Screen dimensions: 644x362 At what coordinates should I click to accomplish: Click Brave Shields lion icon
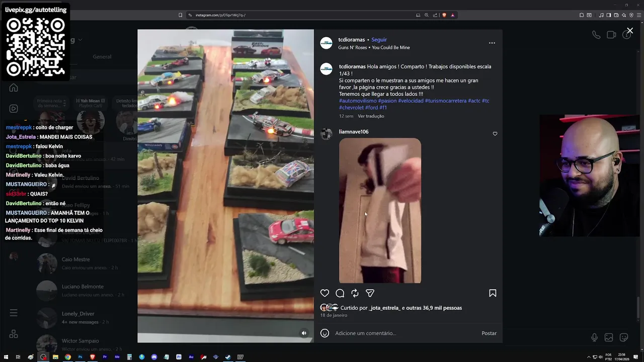(x=444, y=15)
